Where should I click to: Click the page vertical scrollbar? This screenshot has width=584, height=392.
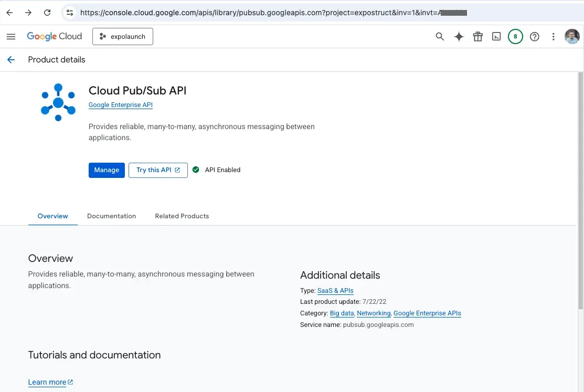point(580,190)
